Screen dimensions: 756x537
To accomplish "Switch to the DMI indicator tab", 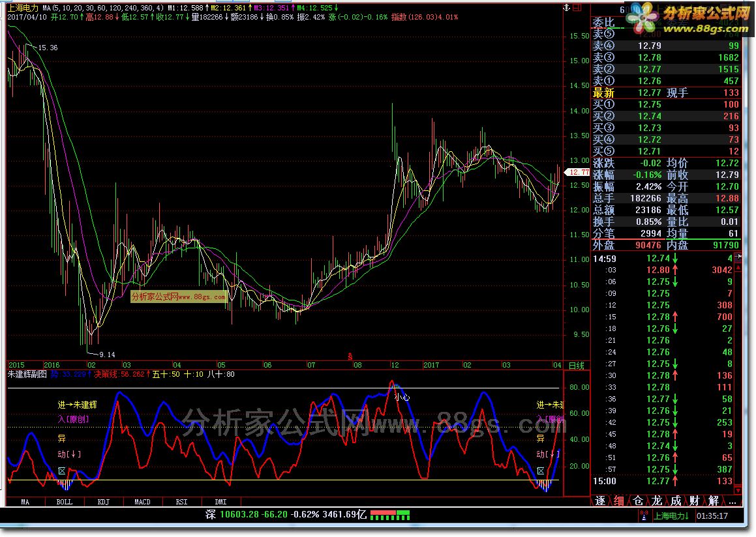I will coord(220,502).
